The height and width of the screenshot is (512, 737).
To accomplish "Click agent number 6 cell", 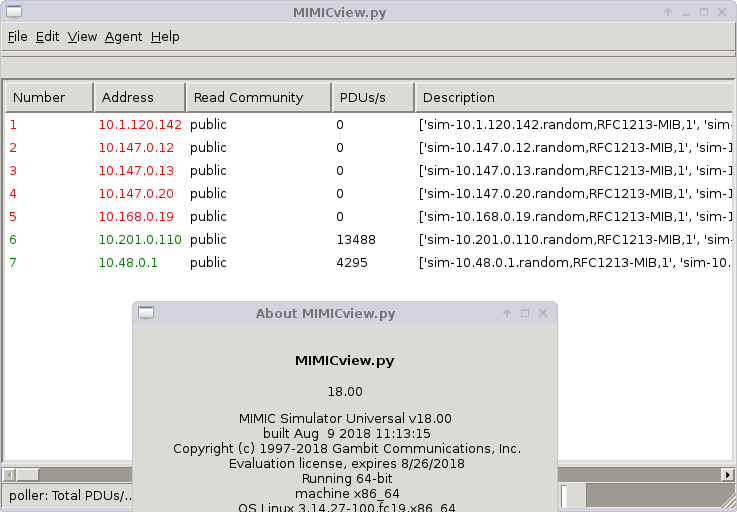I will (13, 240).
